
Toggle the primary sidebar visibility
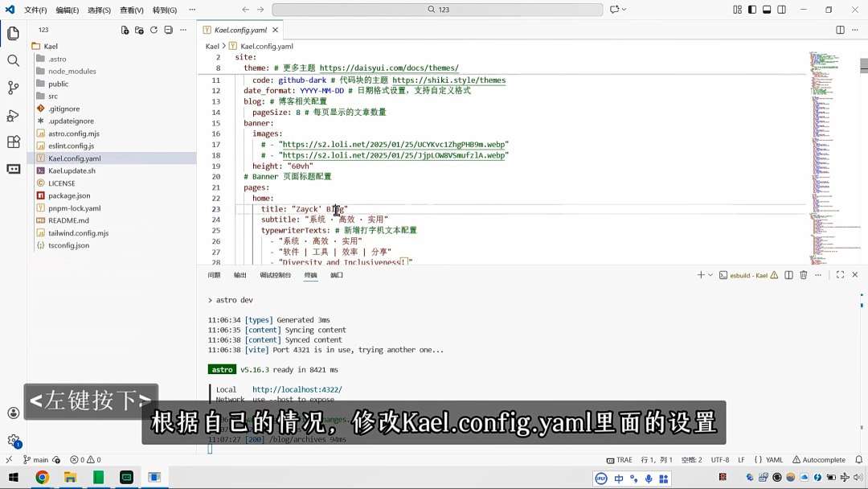coord(752,10)
